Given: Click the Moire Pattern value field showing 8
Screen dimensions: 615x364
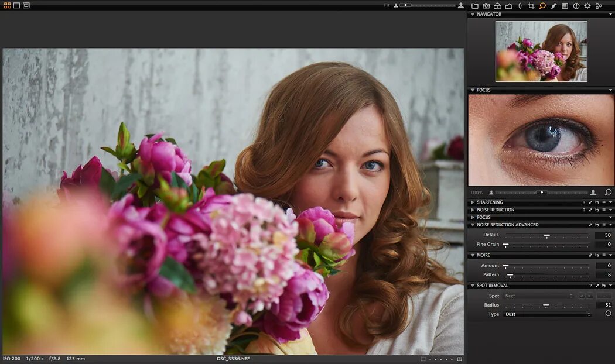Looking at the screenshot, I should 604,274.
